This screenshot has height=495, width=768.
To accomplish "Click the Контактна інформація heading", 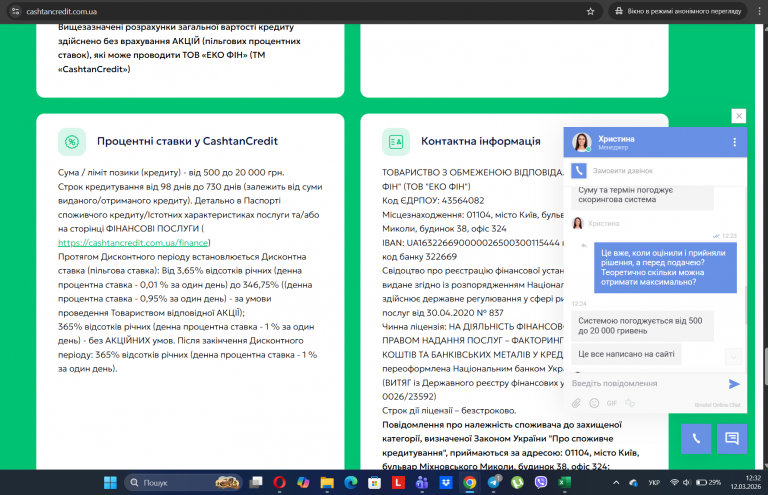I will point(480,141).
